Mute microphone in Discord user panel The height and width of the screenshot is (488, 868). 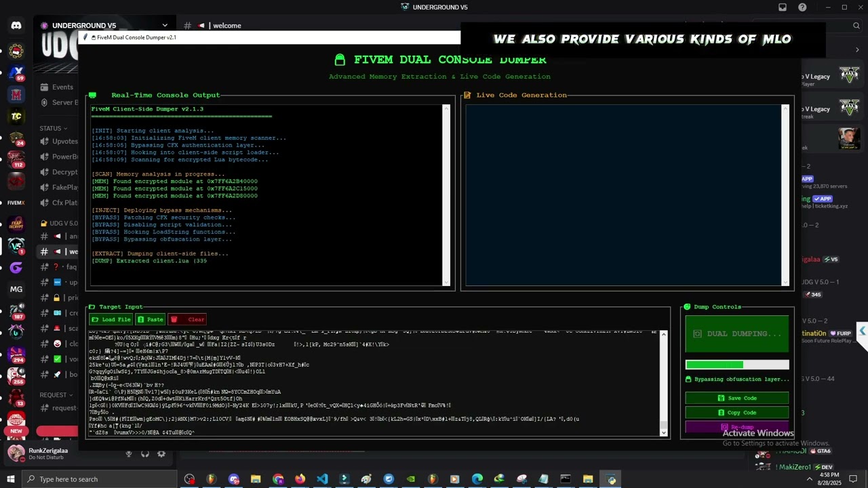pyautogui.click(x=129, y=453)
